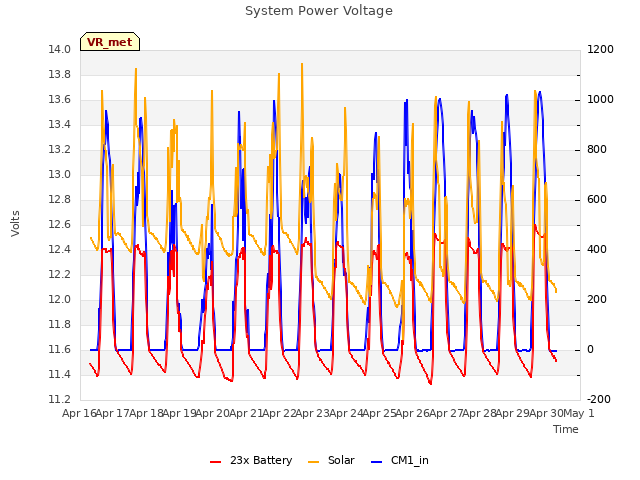Click the 800 right axis tick label
This screenshot has height=480, width=640.
(597, 149)
